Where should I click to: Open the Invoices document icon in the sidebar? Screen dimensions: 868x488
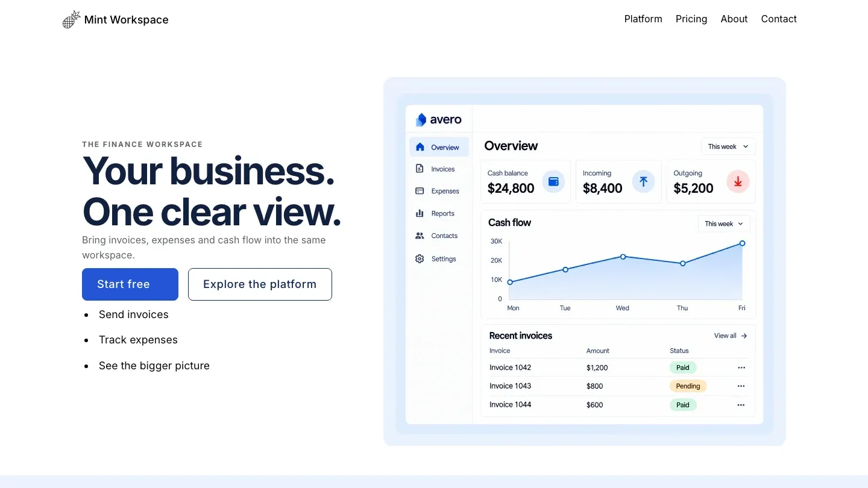click(420, 169)
